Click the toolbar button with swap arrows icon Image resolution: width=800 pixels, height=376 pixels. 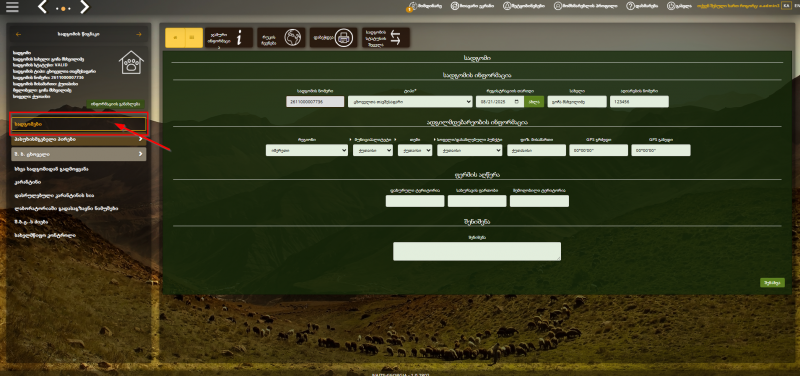(386, 38)
